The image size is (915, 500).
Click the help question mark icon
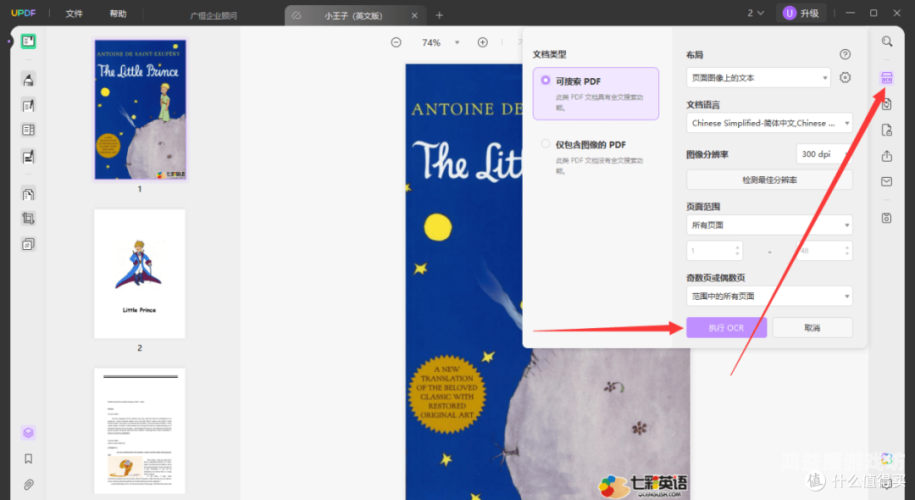[845, 55]
